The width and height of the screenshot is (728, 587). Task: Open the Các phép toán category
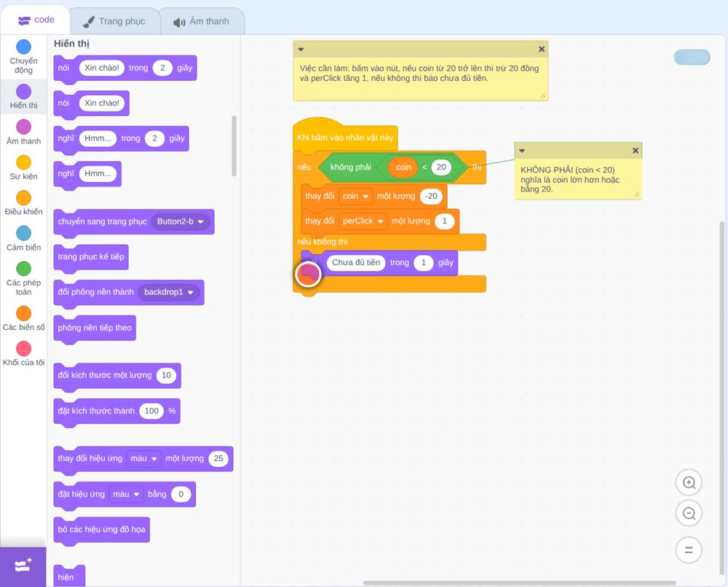pos(24,279)
